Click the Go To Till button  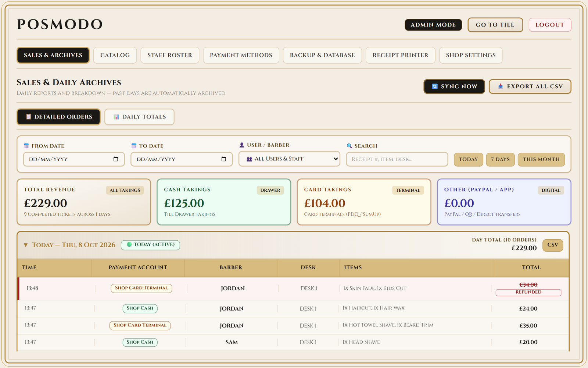pos(495,25)
